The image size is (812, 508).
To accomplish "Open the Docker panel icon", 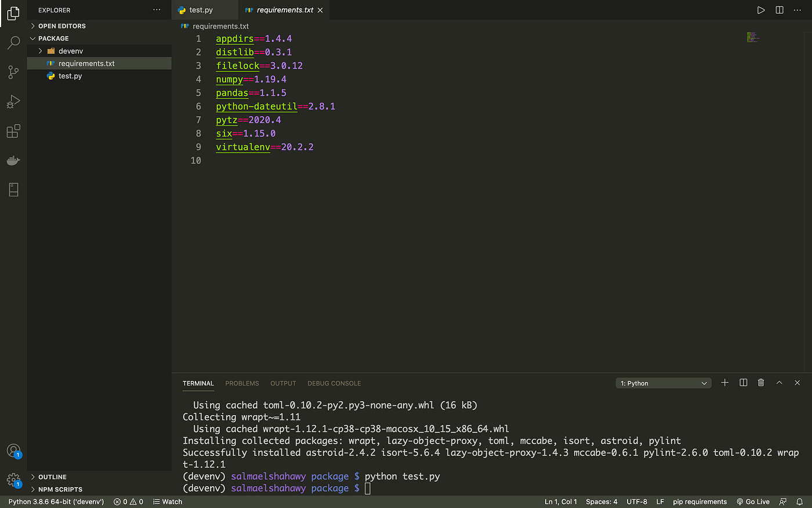I will click(x=13, y=160).
